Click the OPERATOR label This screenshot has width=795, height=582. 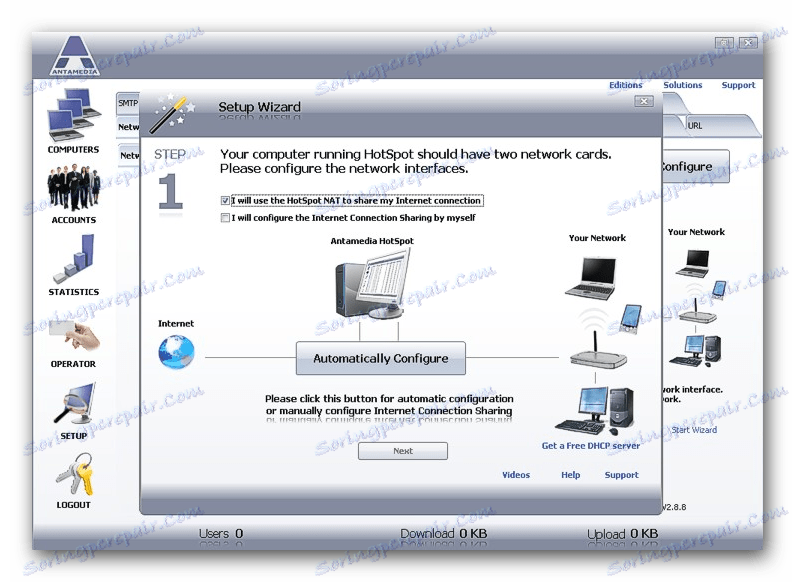[73, 364]
